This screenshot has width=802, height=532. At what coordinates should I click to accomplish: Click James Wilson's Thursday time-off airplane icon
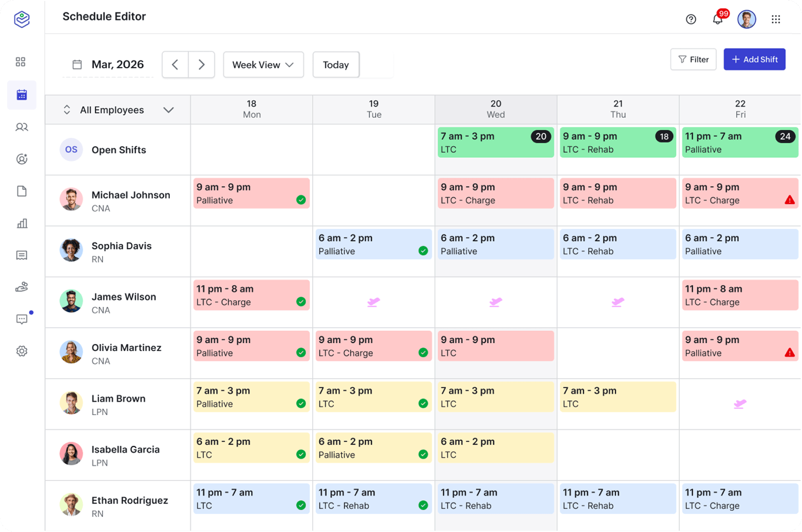pyautogui.click(x=618, y=302)
